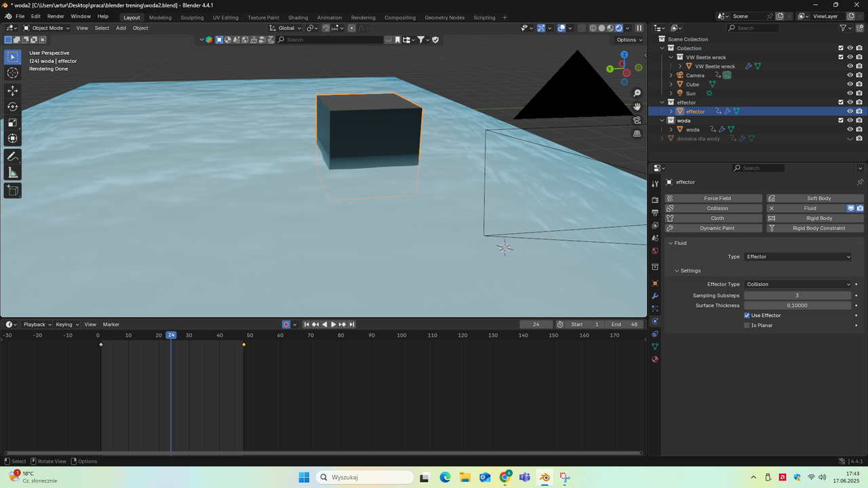Collapse the Fluid panel
Viewport: 868px width, 488px height.
click(x=671, y=243)
